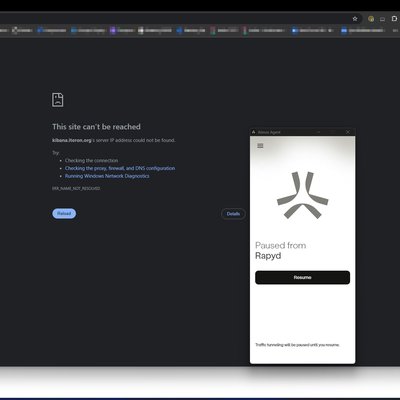
Task: Click the sad page error icon
Action: click(x=58, y=100)
